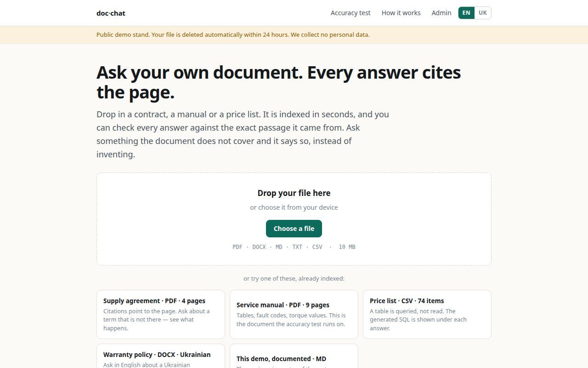The height and width of the screenshot is (368, 588).
Task: Switch language to EN
Action: (466, 13)
